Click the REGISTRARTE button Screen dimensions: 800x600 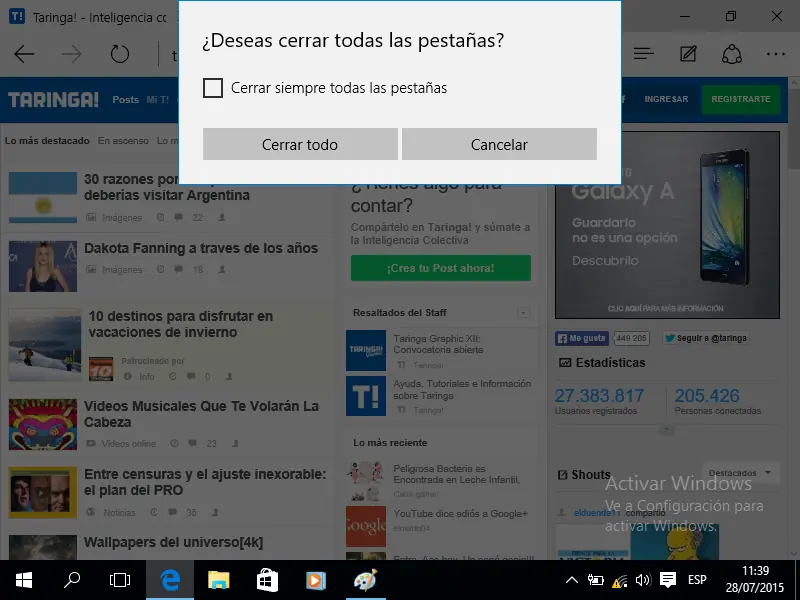coord(741,99)
